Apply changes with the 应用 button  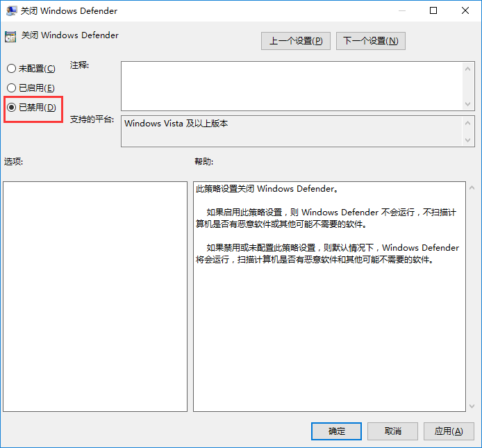(x=448, y=431)
